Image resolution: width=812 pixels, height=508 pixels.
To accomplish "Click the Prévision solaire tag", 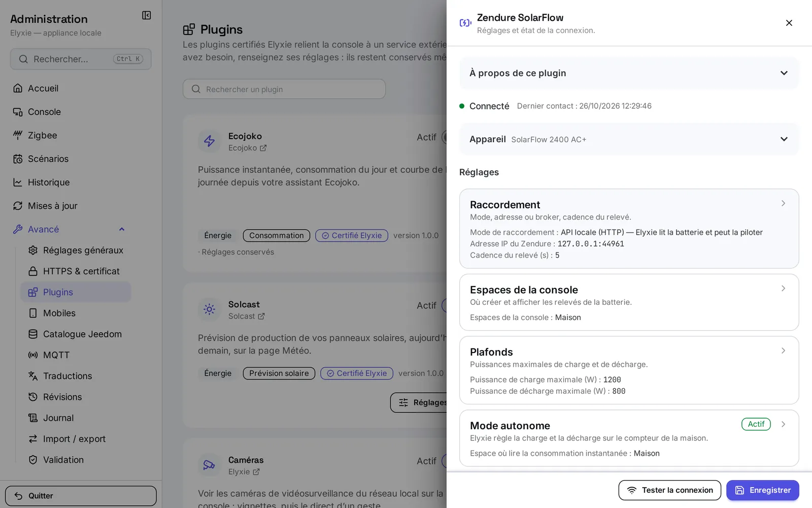I will pyautogui.click(x=279, y=373).
